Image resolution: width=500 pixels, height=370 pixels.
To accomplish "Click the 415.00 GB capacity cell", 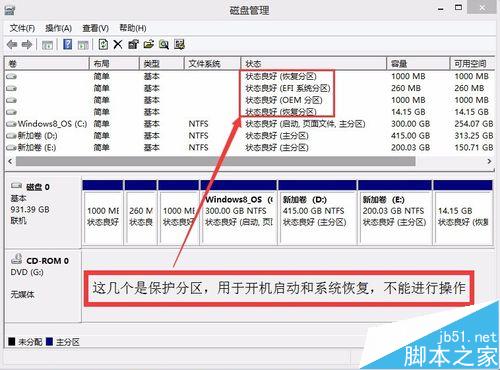I will [410, 136].
